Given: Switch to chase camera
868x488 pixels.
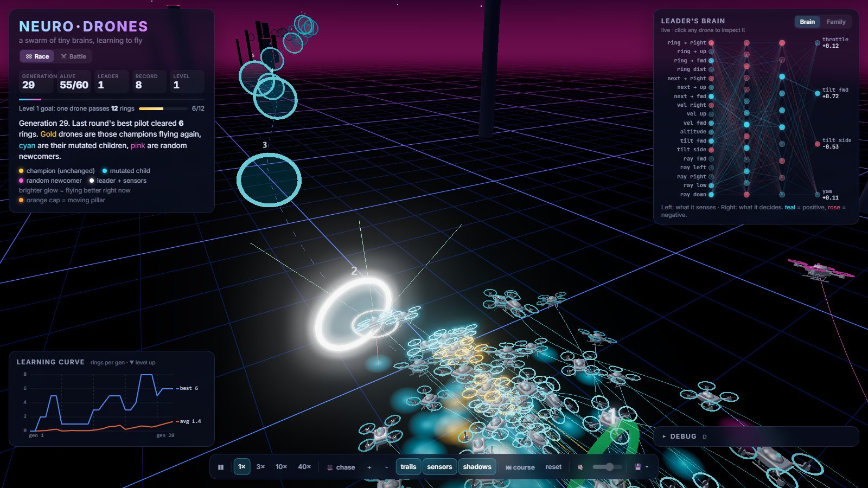Looking at the screenshot, I should coord(341,467).
